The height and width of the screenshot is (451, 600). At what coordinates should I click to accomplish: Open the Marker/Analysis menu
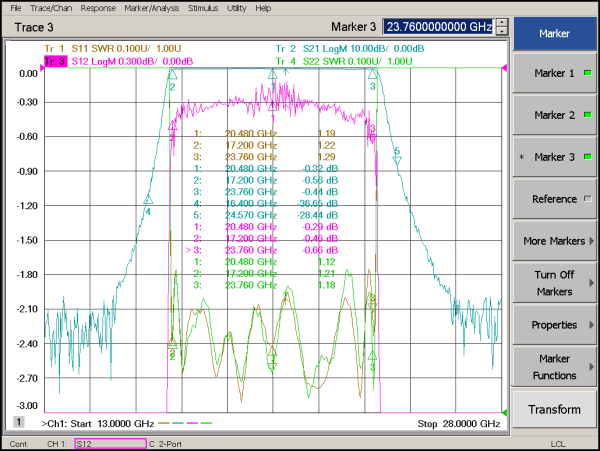[150, 8]
